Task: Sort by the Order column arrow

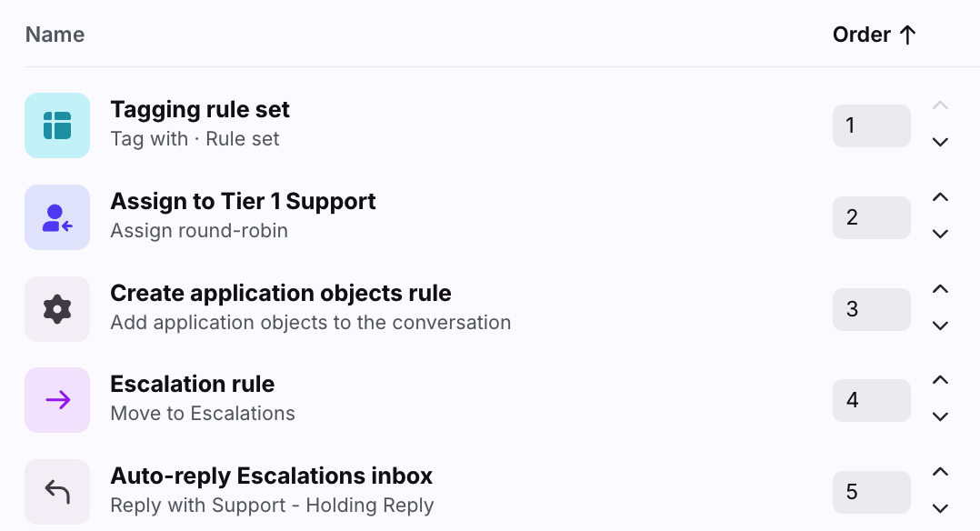Action: (907, 35)
